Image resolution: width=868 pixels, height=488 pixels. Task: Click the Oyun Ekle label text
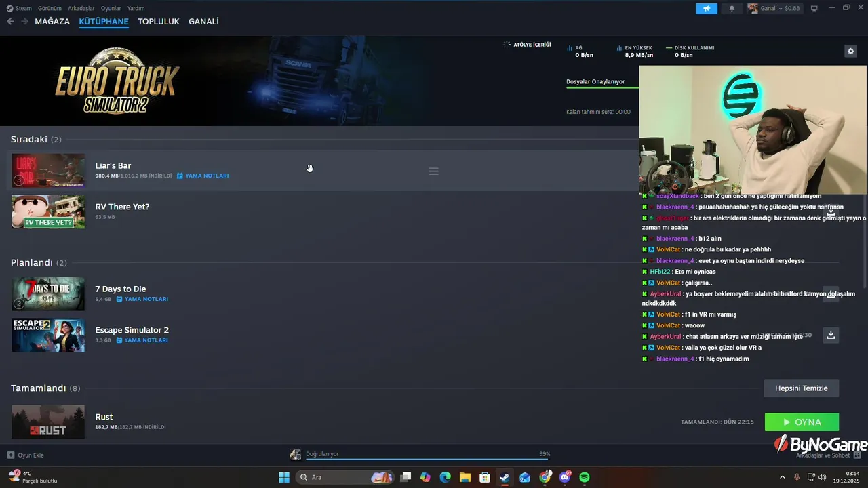point(31,455)
